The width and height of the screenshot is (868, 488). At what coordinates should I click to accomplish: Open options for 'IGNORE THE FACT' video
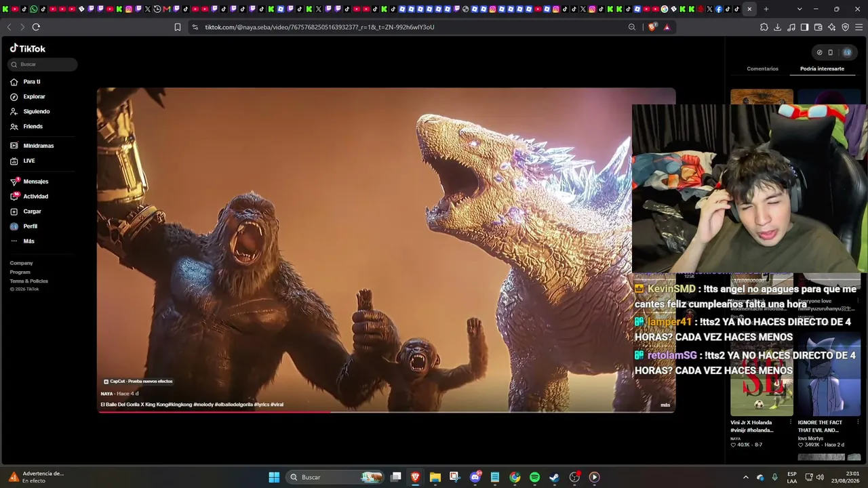coord(858,422)
